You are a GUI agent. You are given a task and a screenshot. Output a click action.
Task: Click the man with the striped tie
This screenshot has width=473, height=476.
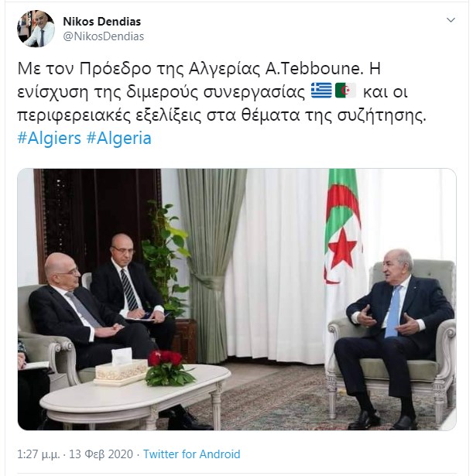click(x=132, y=292)
